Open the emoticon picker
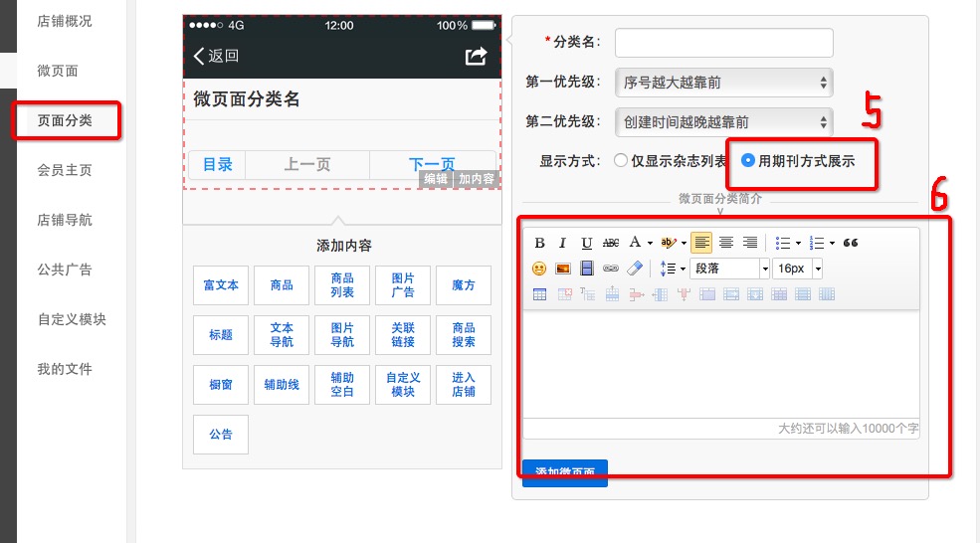Screen dimensions: 980x543 538,269
